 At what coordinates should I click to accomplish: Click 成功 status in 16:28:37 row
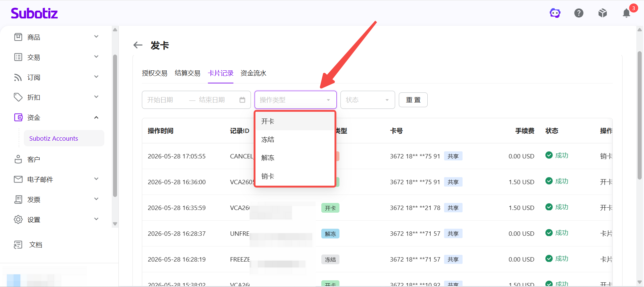coord(561,233)
